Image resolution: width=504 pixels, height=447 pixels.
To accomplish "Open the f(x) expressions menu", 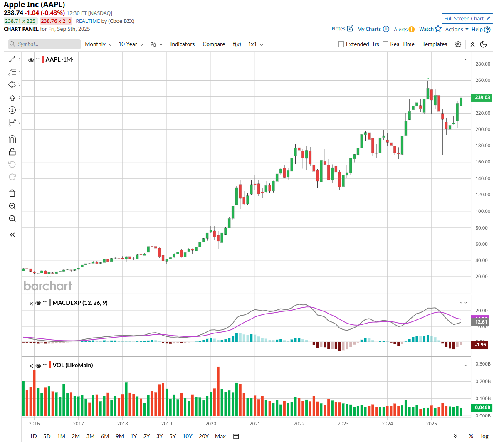I will [237, 44].
